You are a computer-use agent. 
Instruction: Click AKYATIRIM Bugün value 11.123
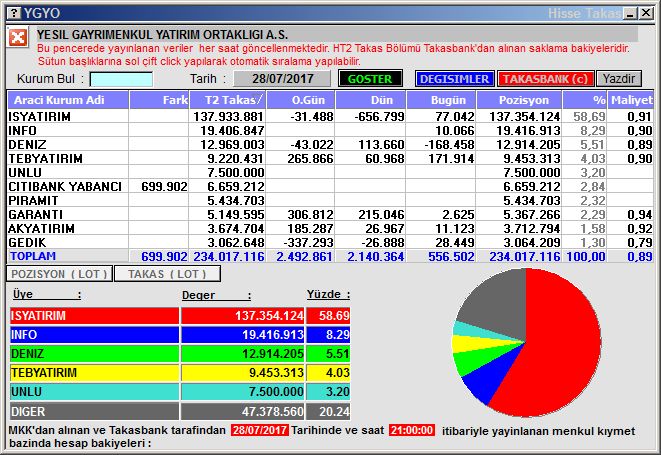pyautogui.click(x=455, y=228)
